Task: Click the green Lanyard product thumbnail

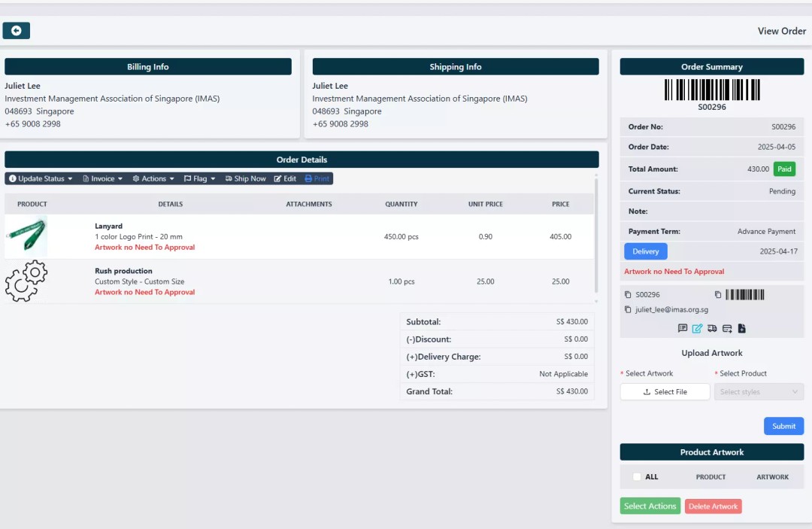Action: [26, 236]
